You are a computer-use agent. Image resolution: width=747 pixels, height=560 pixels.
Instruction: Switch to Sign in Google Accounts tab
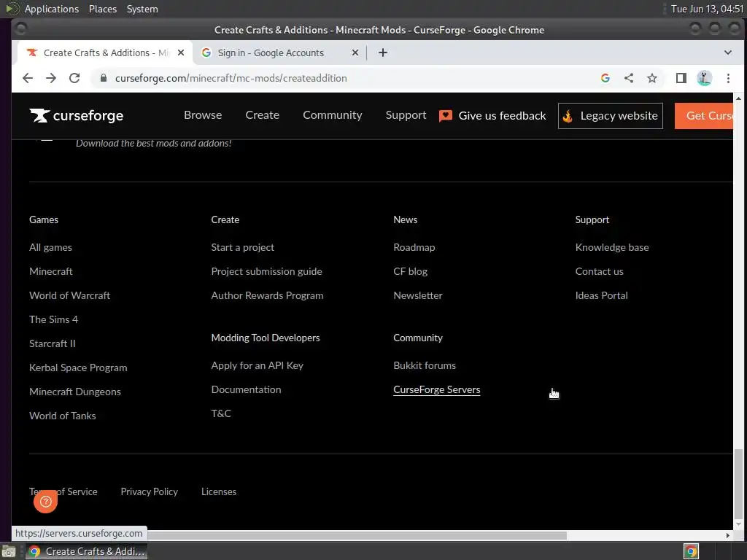tap(279, 52)
